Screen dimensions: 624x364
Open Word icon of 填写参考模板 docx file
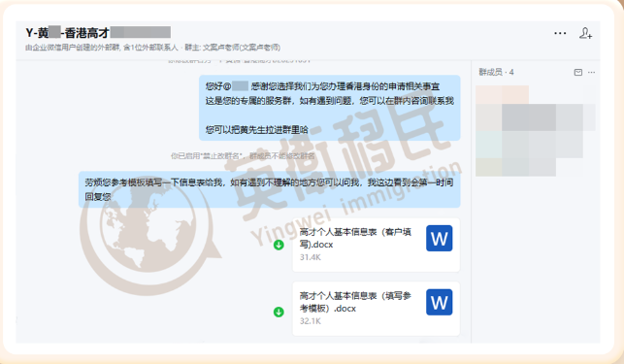439,302
